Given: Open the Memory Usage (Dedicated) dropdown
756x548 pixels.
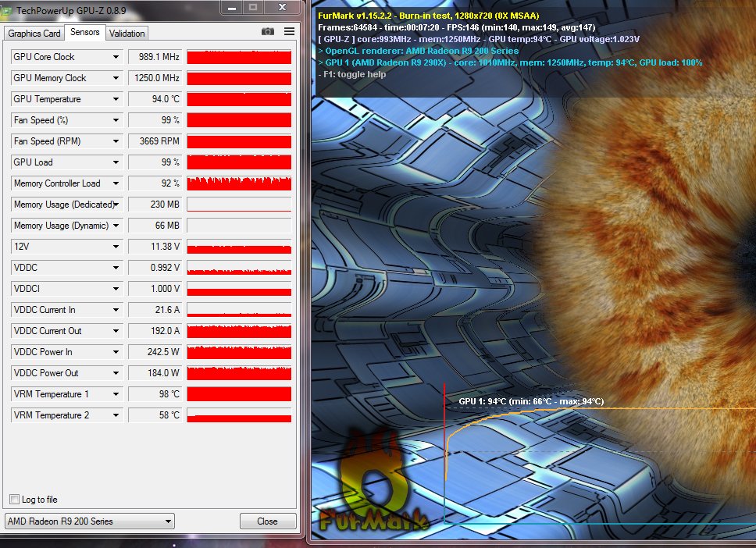Looking at the screenshot, I should tap(116, 205).
